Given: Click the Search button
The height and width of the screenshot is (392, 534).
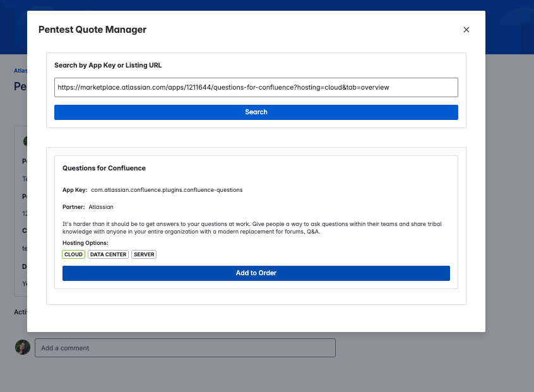Looking at the screenshot, I should pyautogui.click(x=256, y=112).
